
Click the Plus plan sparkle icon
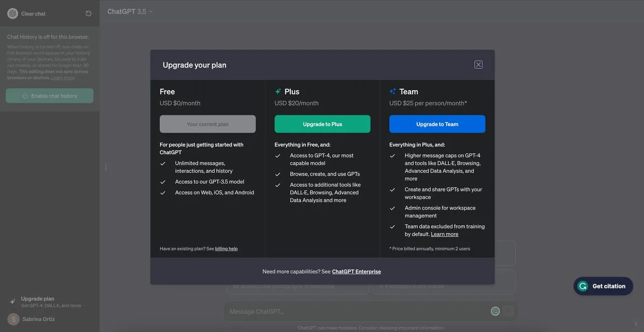coord(278,92)
